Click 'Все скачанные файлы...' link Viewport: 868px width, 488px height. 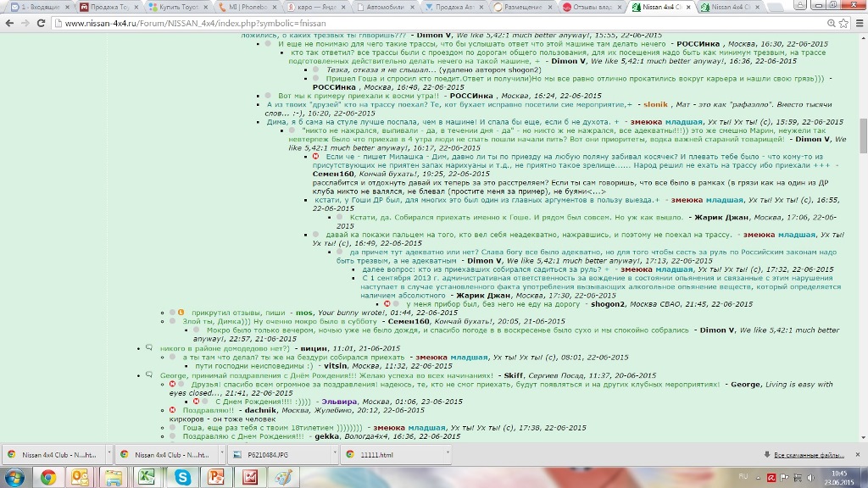[x=809, y=455]
